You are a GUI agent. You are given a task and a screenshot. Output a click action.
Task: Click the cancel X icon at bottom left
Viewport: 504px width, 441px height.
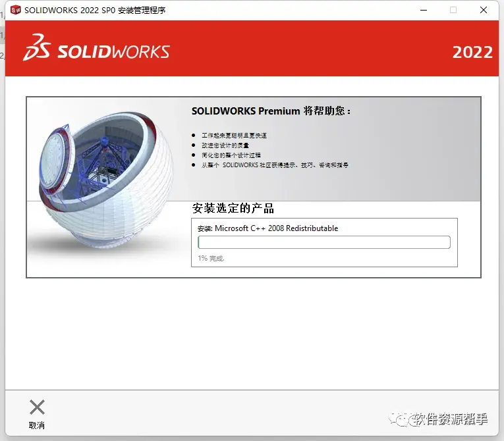pos(37,407)
